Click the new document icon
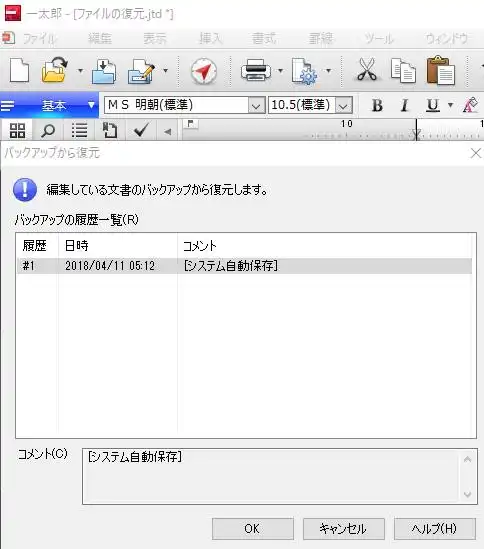 19,71
